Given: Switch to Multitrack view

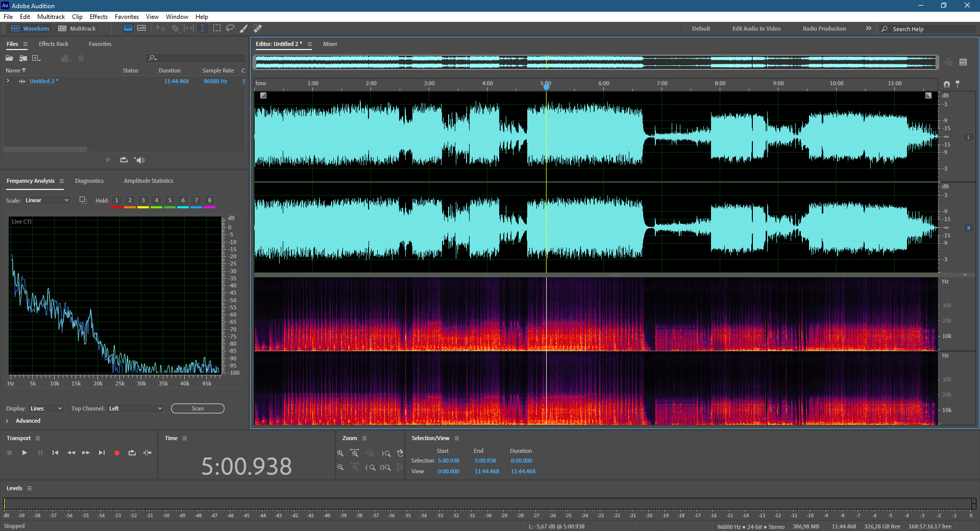Looking at the screenshot, I should click(78, 29).
